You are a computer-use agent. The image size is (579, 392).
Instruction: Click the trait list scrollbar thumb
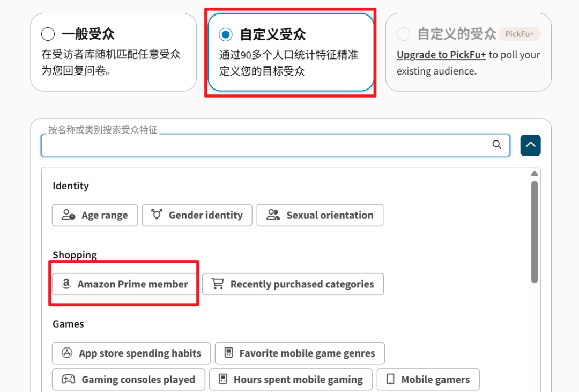[x=535, y=232]
